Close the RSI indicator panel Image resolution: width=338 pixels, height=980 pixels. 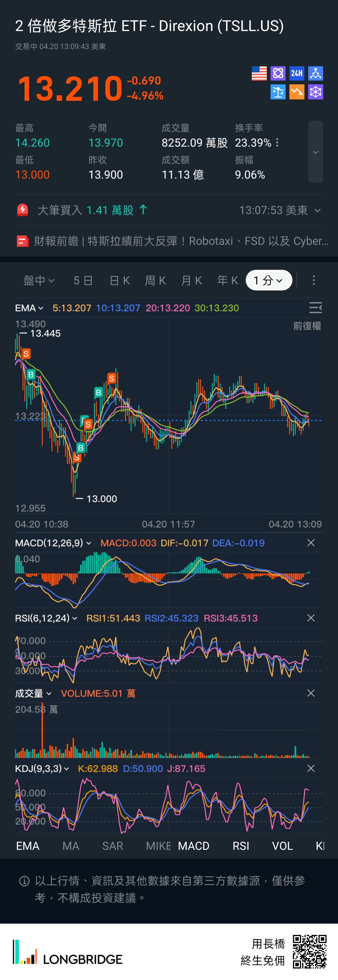coord(311,618)
